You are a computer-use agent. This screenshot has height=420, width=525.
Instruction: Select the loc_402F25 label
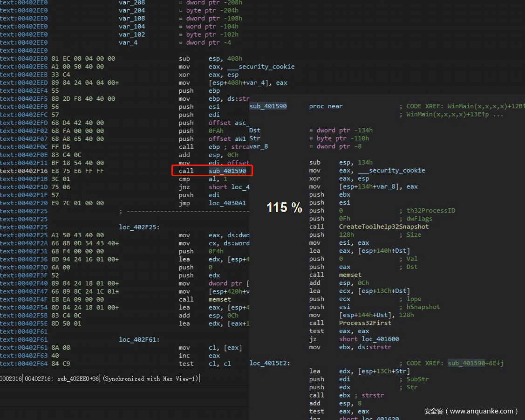[x=139, y=227]
